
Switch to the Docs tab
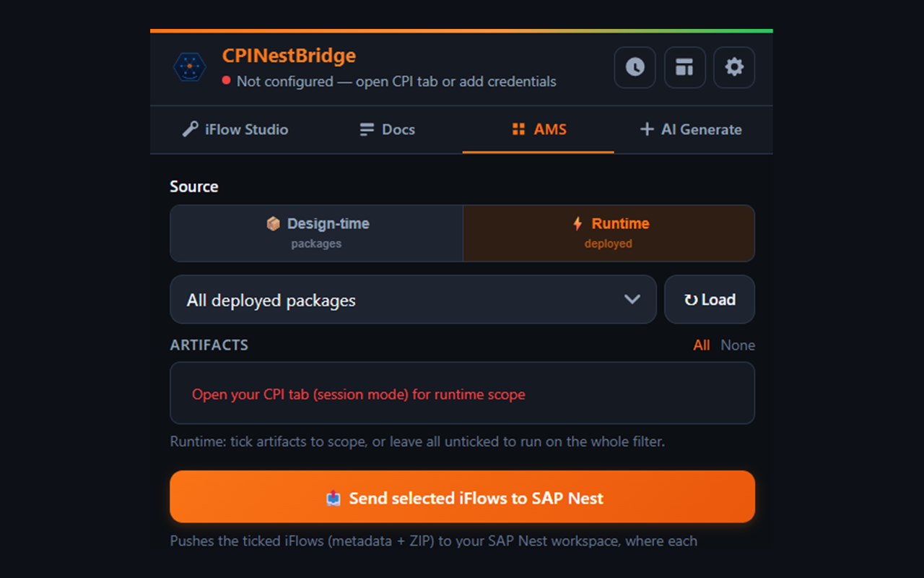[x=388, y=129]
